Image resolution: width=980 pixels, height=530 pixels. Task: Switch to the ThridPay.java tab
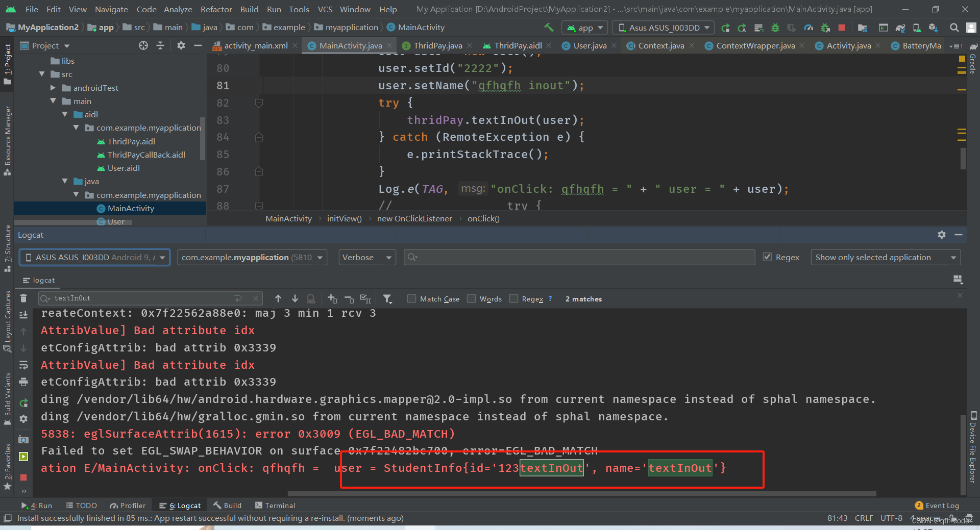point(437,45)
